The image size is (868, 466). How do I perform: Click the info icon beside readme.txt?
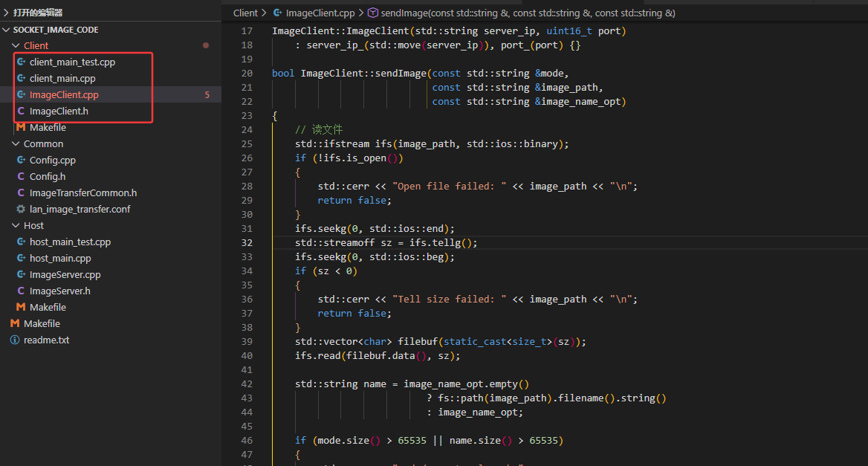point(15,340)
